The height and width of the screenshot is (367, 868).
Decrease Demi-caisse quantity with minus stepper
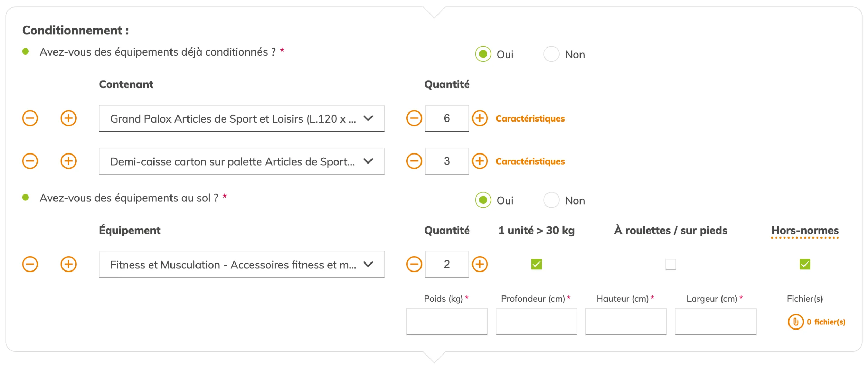tap(414, 161)
